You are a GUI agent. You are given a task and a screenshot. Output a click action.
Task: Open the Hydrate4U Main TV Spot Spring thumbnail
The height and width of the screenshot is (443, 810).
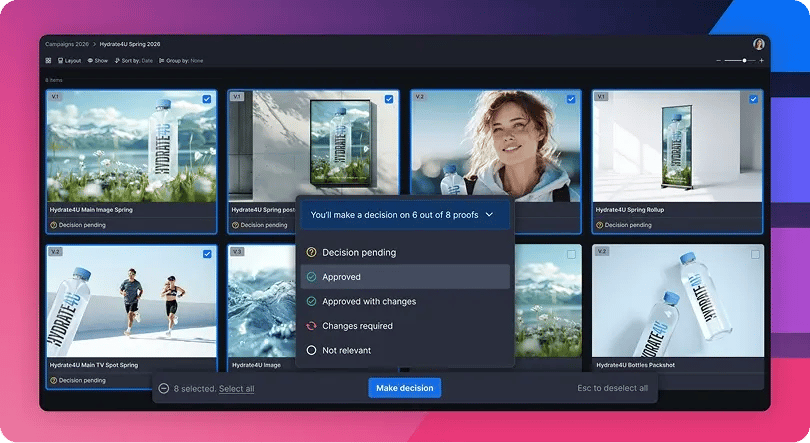click(x=131, y=302)
